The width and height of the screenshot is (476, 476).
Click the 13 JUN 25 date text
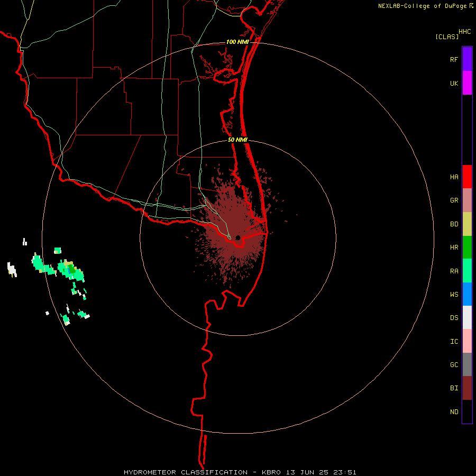click(x=307, y=472)
